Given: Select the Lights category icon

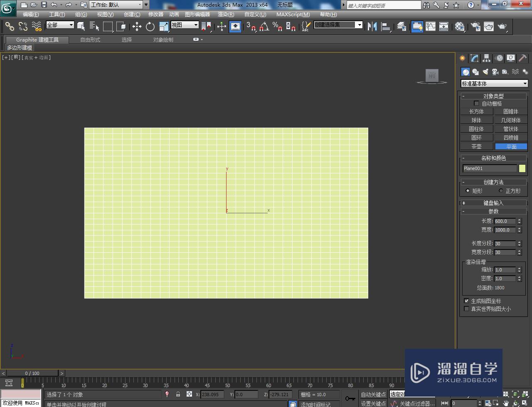Looking at the screenshot, I should 485,72.
